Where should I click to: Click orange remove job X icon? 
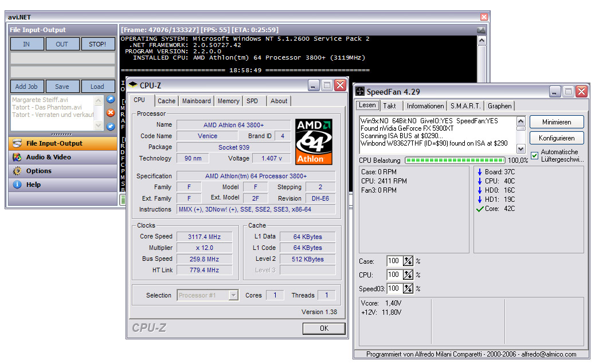(111, 113)
